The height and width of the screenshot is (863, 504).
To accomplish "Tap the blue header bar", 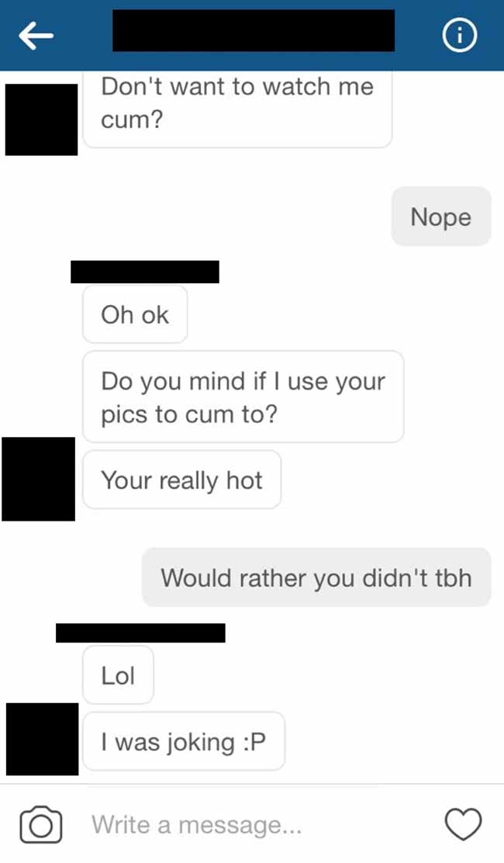I will point(252,35).
